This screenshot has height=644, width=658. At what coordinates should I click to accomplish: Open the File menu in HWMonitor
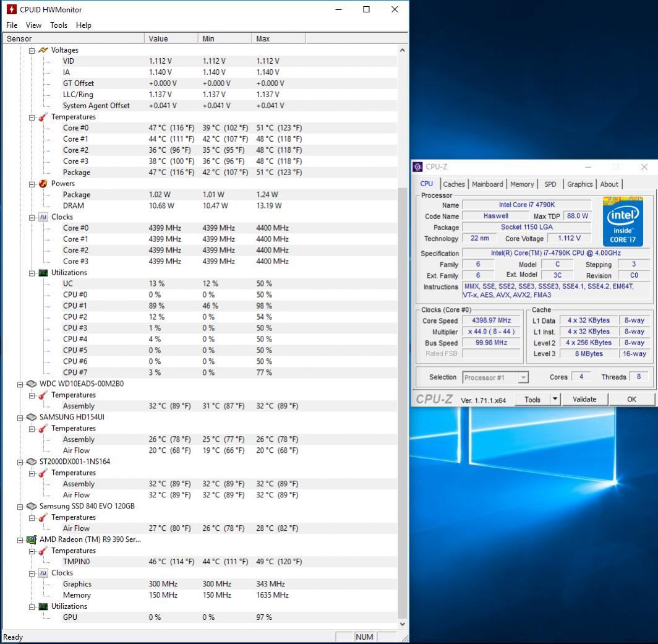pos(12,25)
